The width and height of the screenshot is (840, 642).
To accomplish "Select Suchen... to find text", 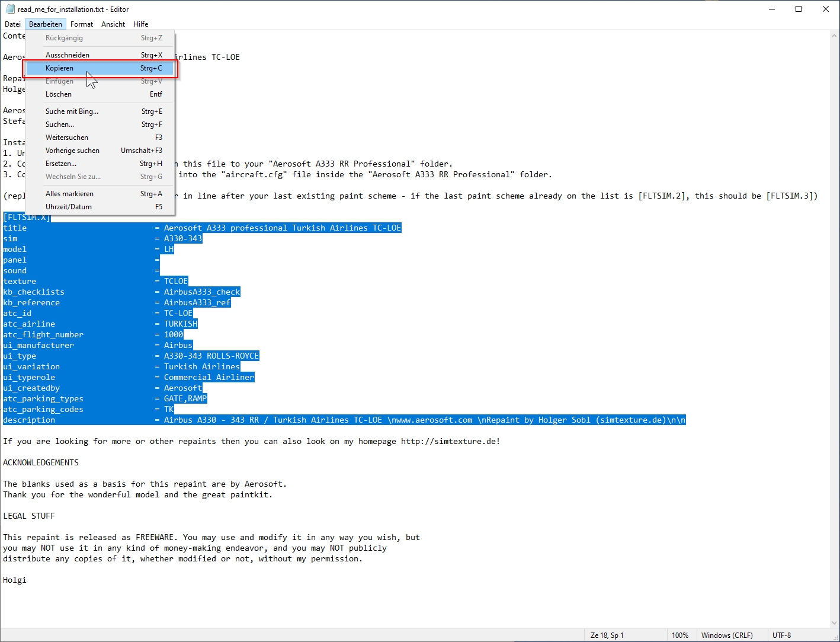I will 60,124.
